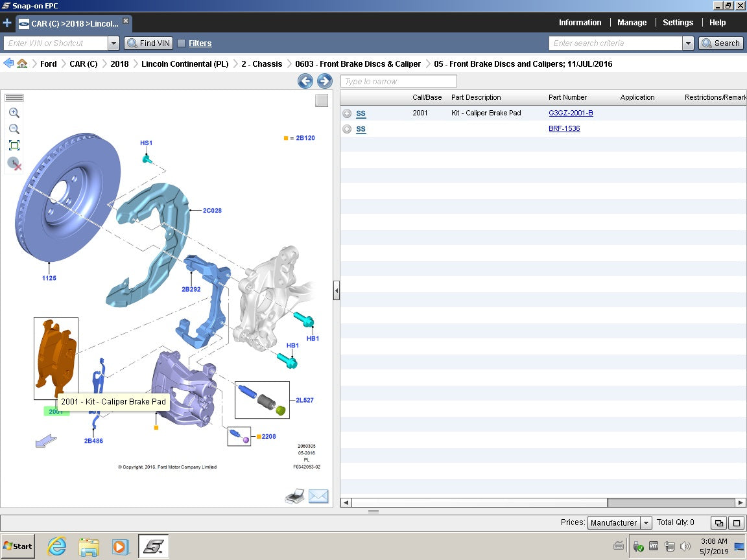Screen dimensions: 747x560
Task: Go to the previous illustration arrow
Action: (x=305, y=81)
